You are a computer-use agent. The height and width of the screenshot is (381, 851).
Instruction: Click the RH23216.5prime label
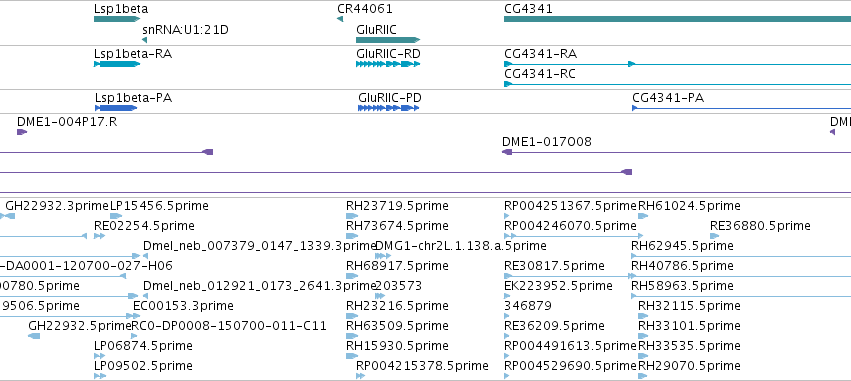[397, 306]
